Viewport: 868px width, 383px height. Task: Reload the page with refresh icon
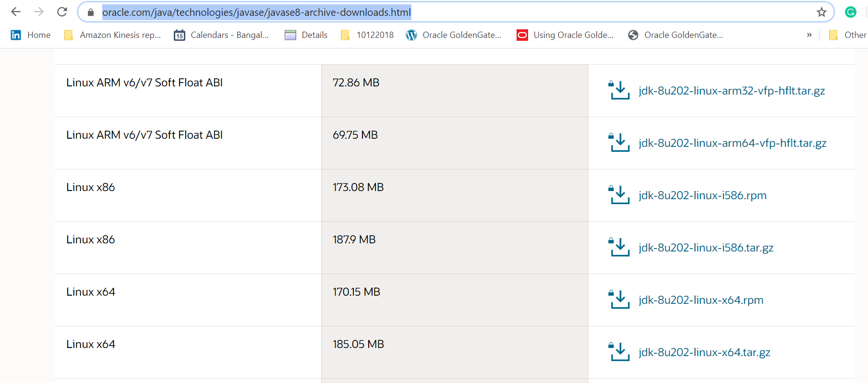pos(62,12)
